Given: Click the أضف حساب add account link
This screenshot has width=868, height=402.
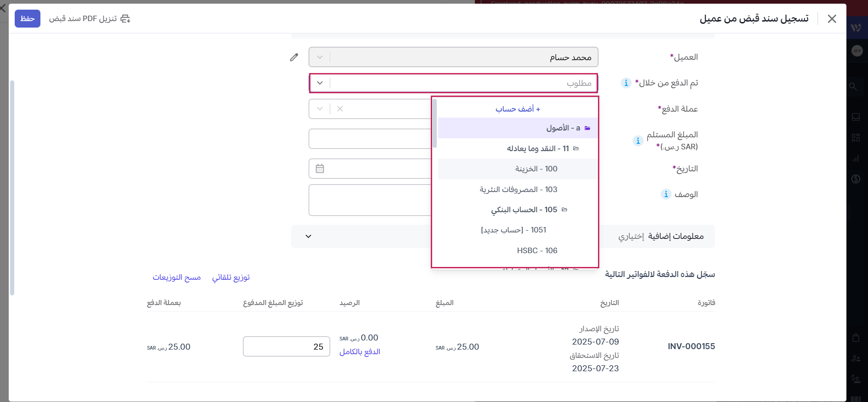Looking at the screenshot, I should [x=518, y=109].
